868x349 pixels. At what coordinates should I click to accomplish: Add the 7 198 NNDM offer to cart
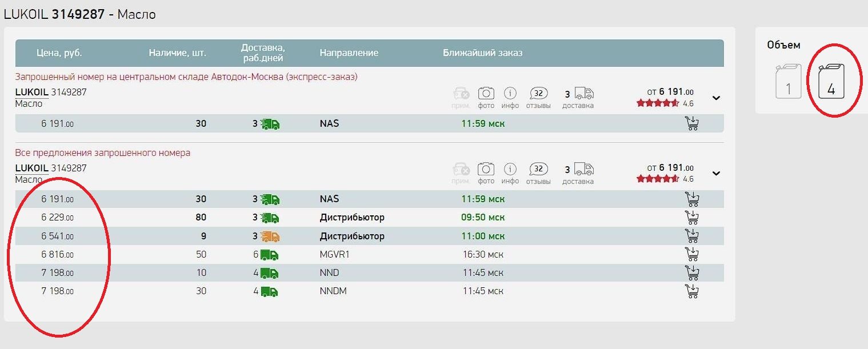coord(692,291)
